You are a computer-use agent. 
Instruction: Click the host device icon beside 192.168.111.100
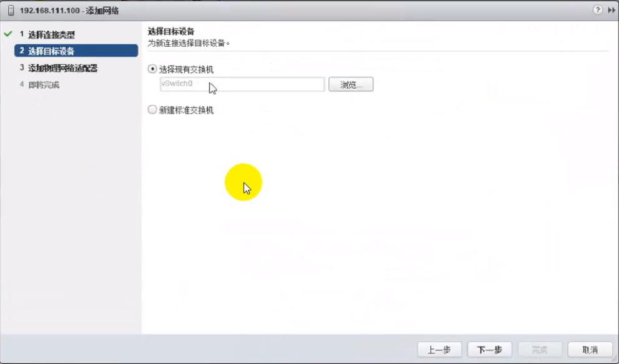tap(11, 11)
